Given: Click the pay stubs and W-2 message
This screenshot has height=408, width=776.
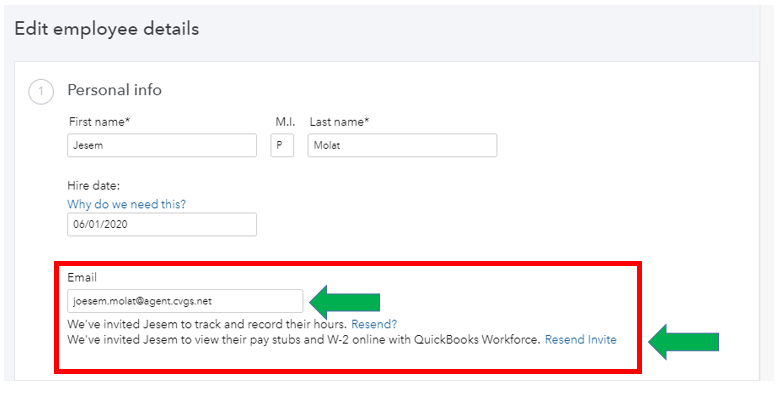Looking at the screenshot, I should tap(303, 340).
